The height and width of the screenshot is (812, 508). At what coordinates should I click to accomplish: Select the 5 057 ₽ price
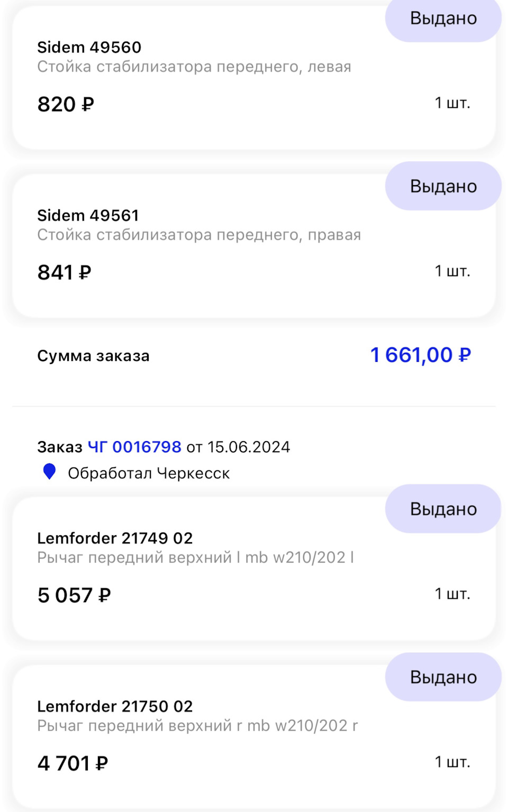pos(74,596)
